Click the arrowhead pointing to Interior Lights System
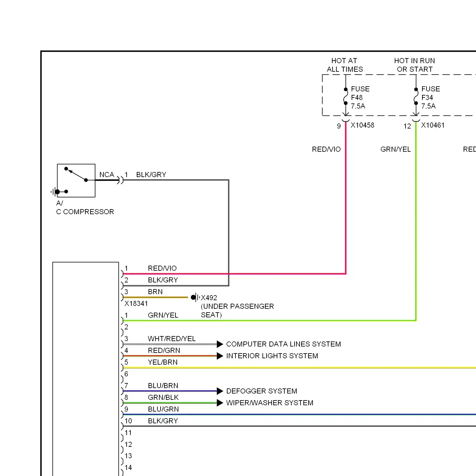The width and height of the screenshot is (476, 476). (220, 356)
